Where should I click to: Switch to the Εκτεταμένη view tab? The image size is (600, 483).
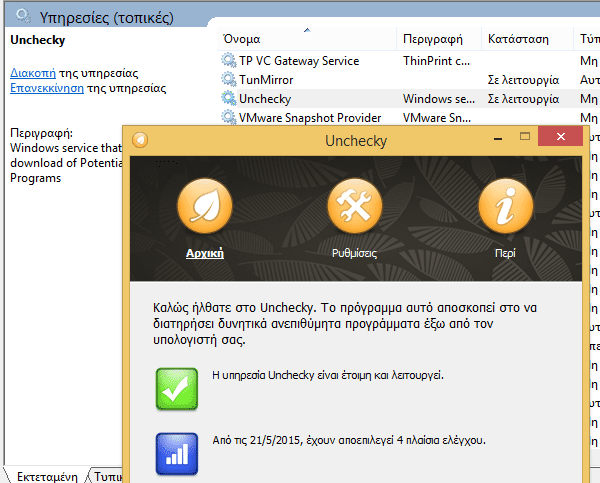pos(47,477)
